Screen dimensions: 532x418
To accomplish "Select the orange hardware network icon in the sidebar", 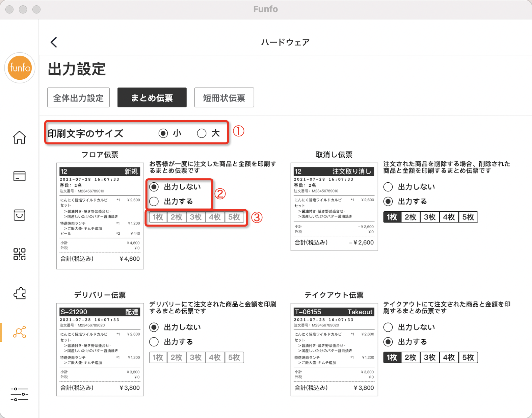I will pos(20,332).
